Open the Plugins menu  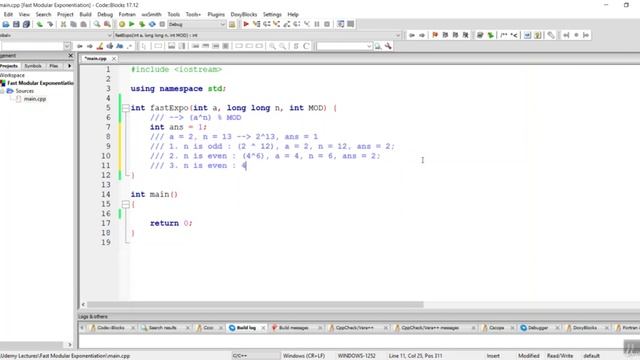pos(216,14)
